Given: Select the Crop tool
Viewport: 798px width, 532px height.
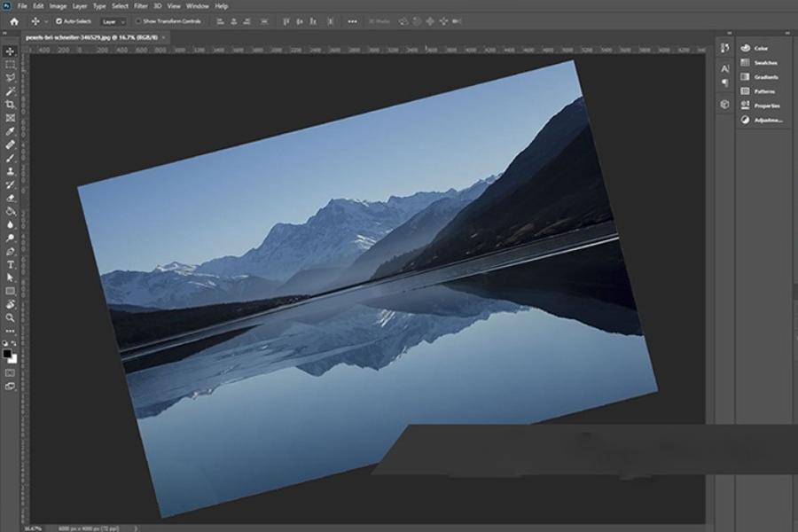Looking at the screenshot, I should (10, 105).
